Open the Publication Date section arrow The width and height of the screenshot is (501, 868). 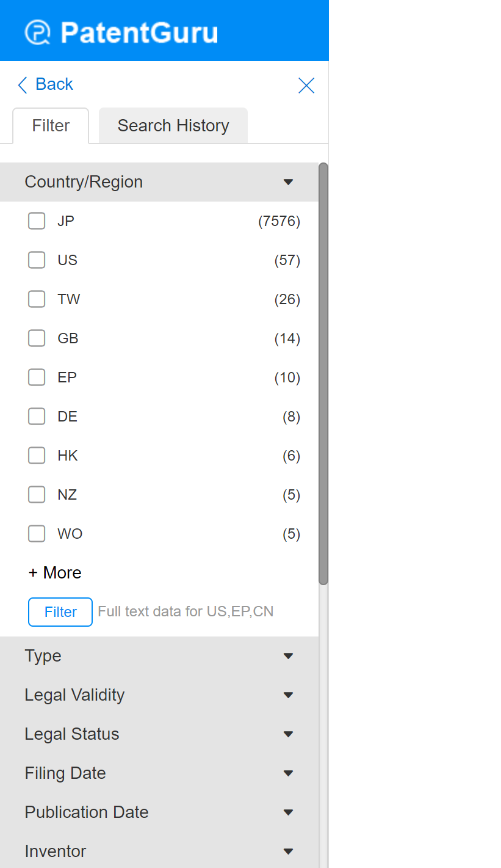pos(289,812)
